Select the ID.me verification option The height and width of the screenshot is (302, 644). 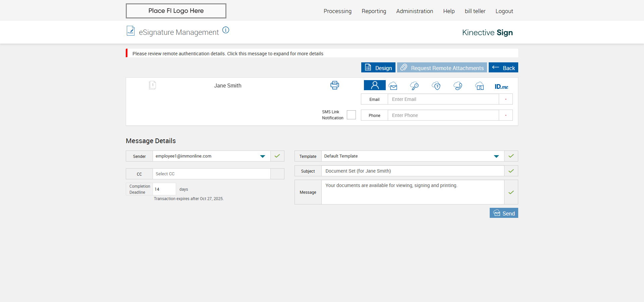click(501, 86)
